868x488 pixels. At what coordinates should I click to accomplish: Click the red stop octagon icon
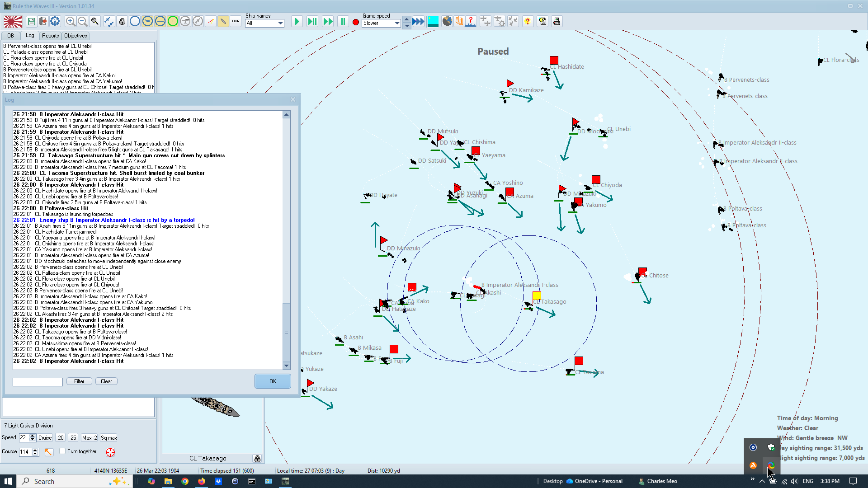(x=356, y=22)
